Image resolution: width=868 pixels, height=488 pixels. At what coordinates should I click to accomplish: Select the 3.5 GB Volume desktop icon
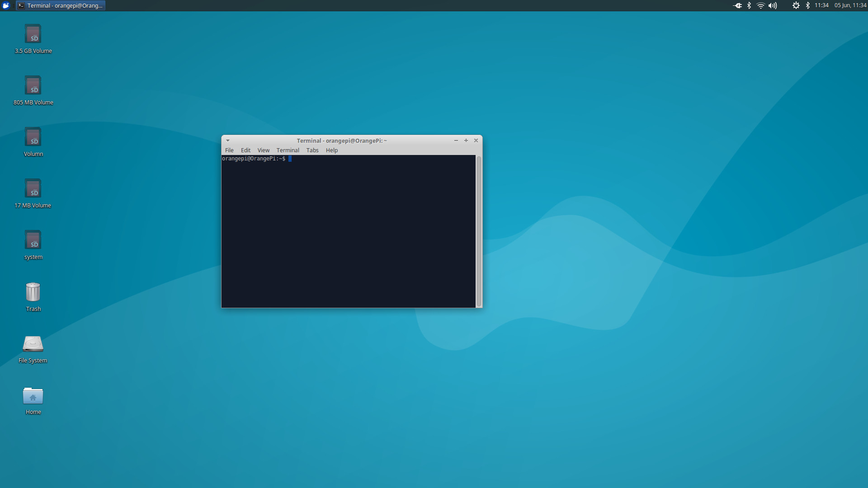[33, 34]
